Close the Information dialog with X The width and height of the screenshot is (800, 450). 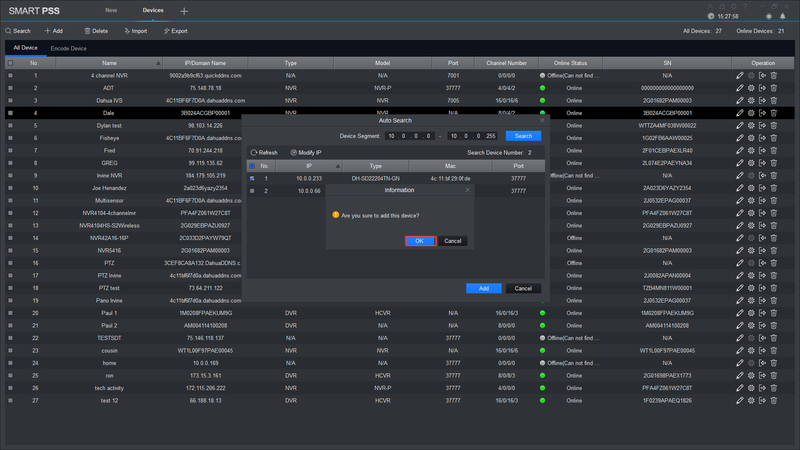(x=470, y=188)
